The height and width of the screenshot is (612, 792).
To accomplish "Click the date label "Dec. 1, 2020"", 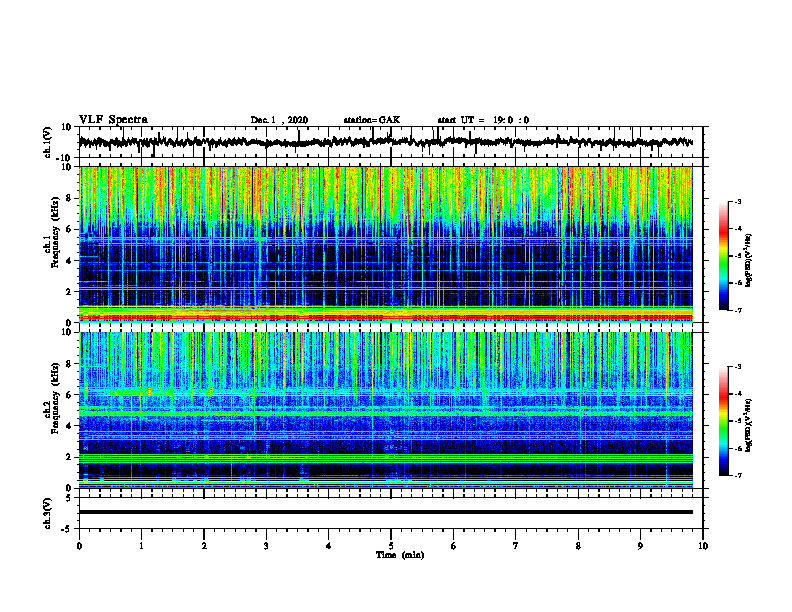I will (279, 120).
